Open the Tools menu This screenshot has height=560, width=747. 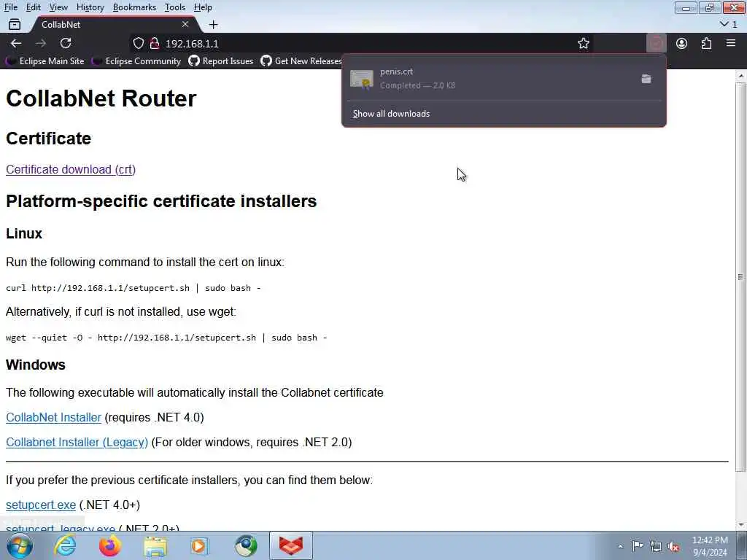pos(175,7)
